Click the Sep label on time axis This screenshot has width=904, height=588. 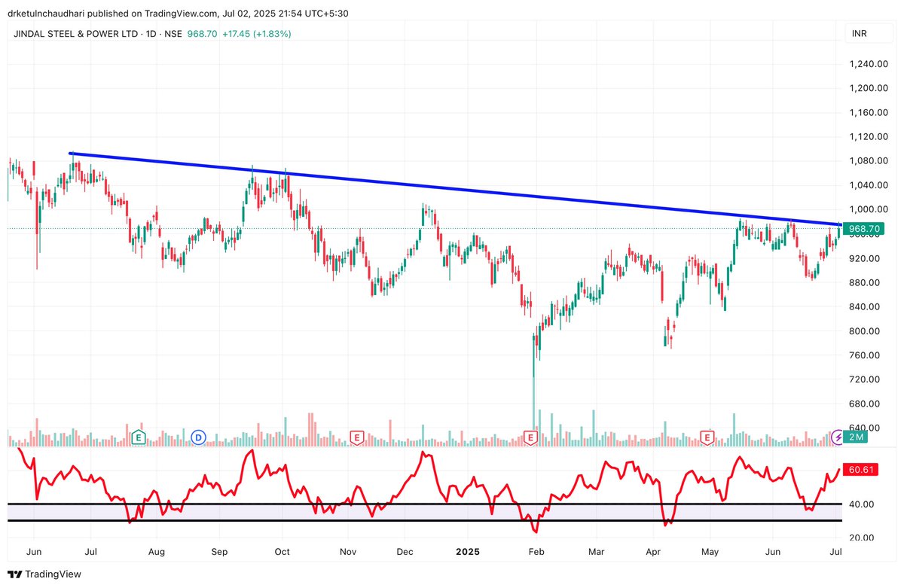pyautogui.click(x=219, y=551)
